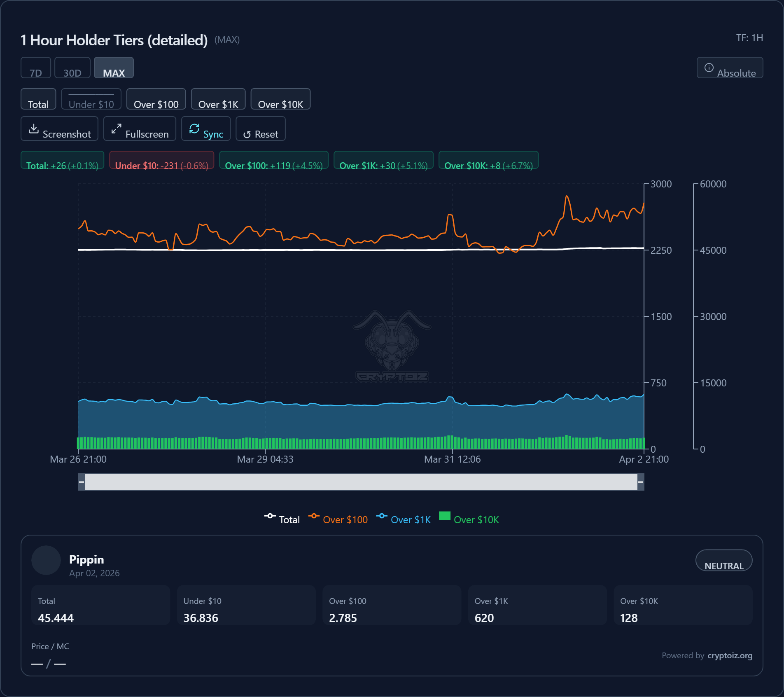Click the NEUTRAL status pill
The image size is (784, 697).
tap(724, 561)
